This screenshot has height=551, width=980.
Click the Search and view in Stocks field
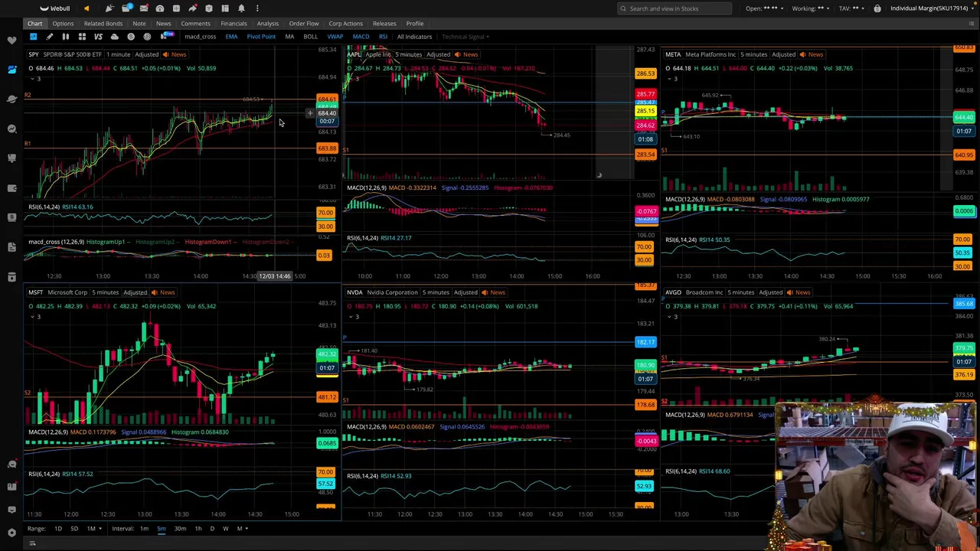click(x=674, y=8)
